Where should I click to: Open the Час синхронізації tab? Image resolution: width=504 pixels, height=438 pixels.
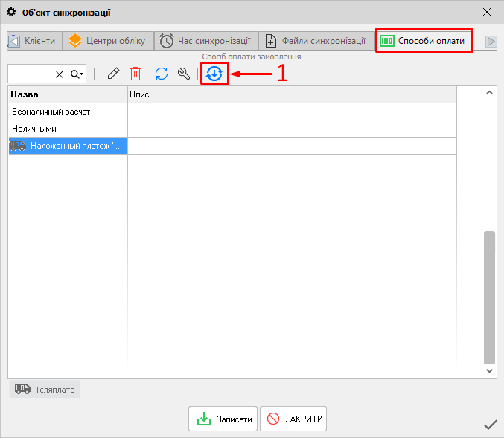click(206, 41)
